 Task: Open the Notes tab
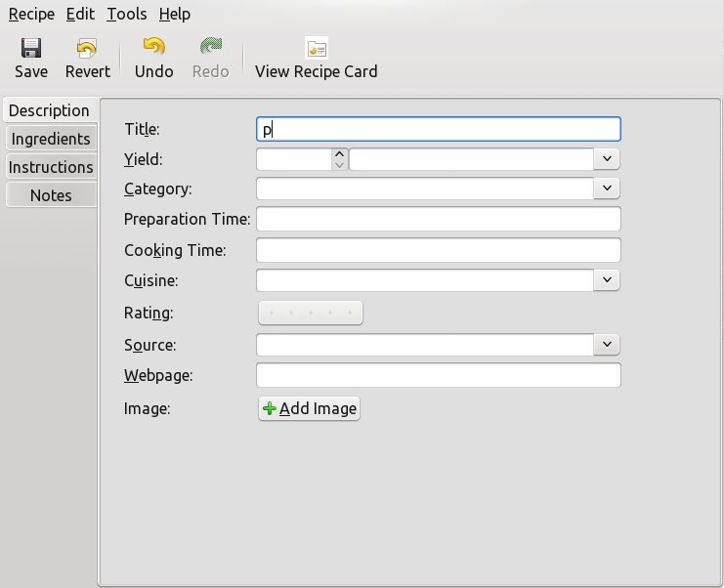click(x=51, y=194)
